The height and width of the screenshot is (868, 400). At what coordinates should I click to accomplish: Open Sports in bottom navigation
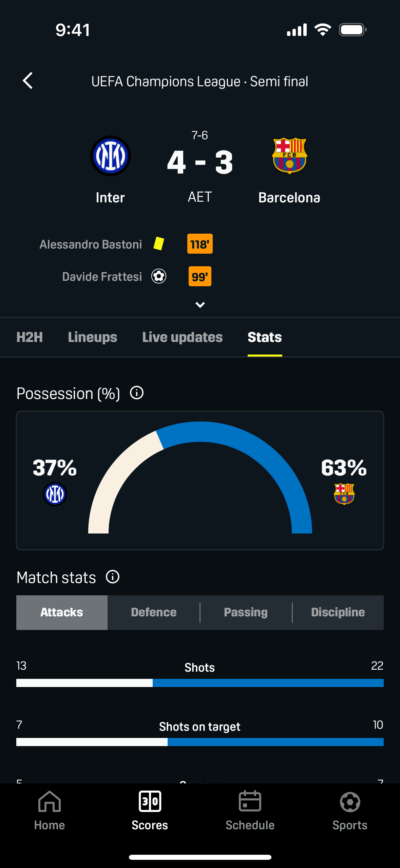[350, 810]
